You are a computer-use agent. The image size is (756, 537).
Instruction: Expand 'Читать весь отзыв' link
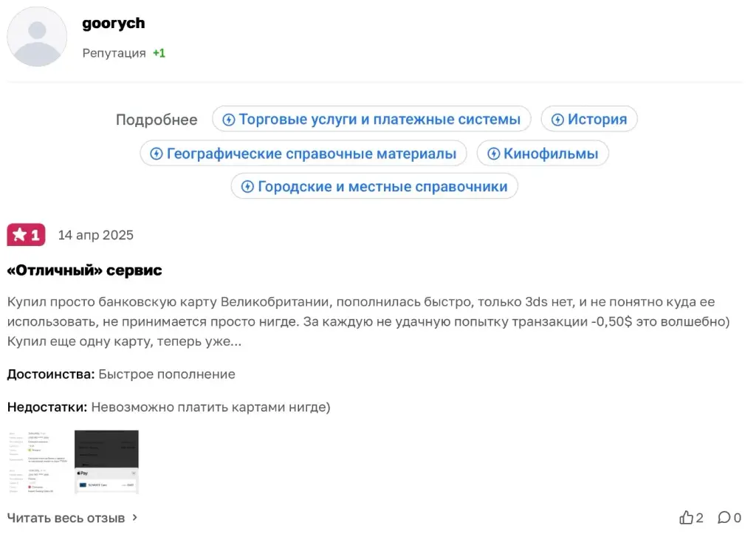pos(72,518)
